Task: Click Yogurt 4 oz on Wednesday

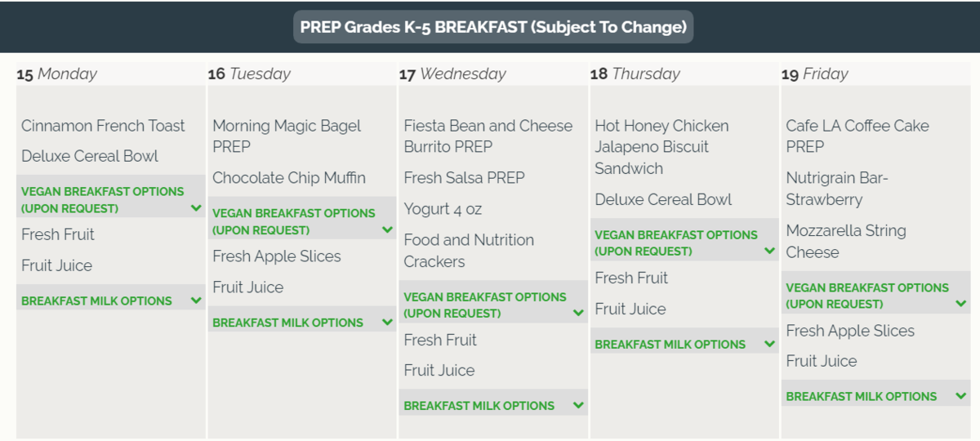Action: [x=443, y=209]
